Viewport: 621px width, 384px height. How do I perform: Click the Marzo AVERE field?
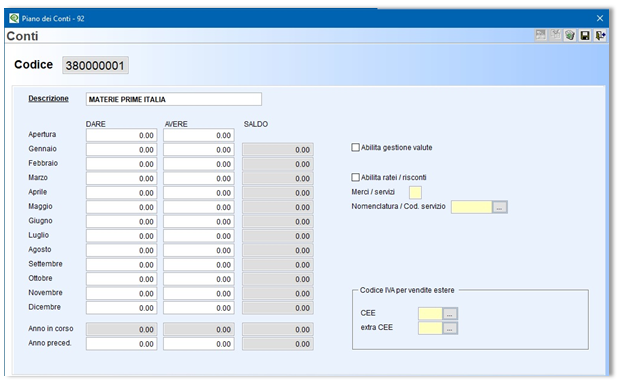point(198,179)
